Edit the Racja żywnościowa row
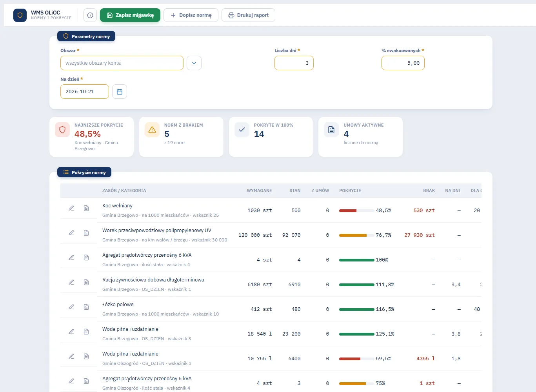536x392 pixels. coord(71,282)
